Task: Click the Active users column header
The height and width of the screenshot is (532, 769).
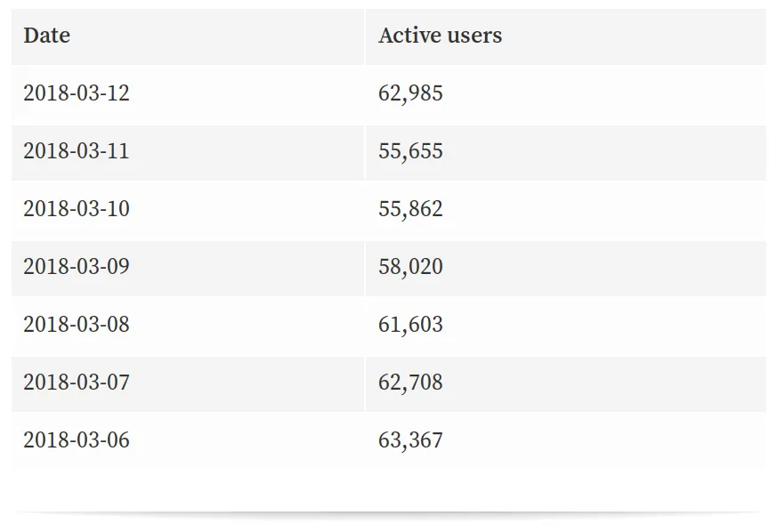Action: click(x=440, y=36)
